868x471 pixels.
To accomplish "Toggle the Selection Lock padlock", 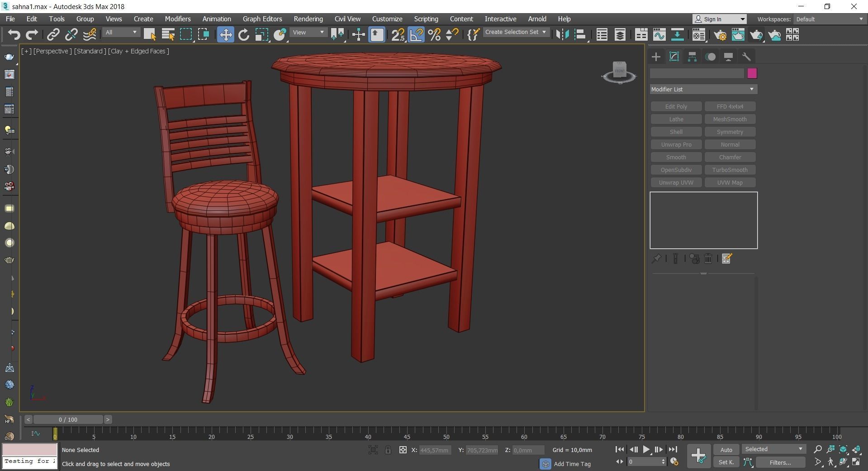I will click(388, 450).
